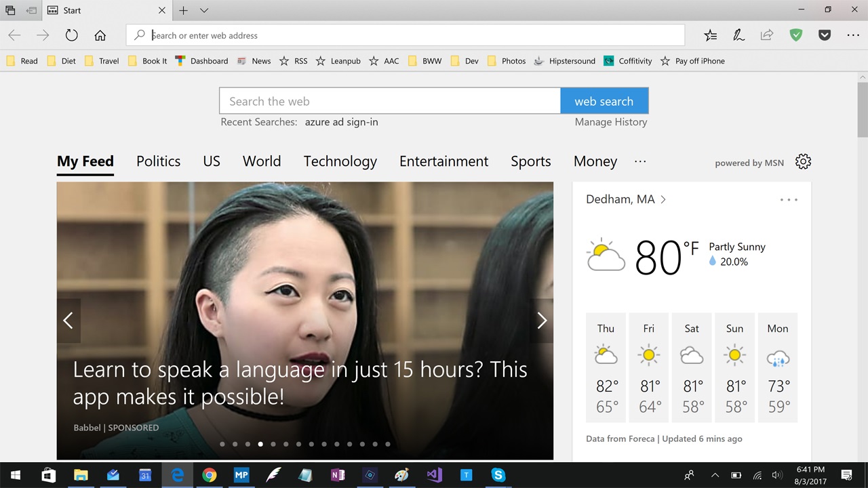Select the fourth carousel slide dot
Screen dimensions: 868x488
[x=260, y=444]
